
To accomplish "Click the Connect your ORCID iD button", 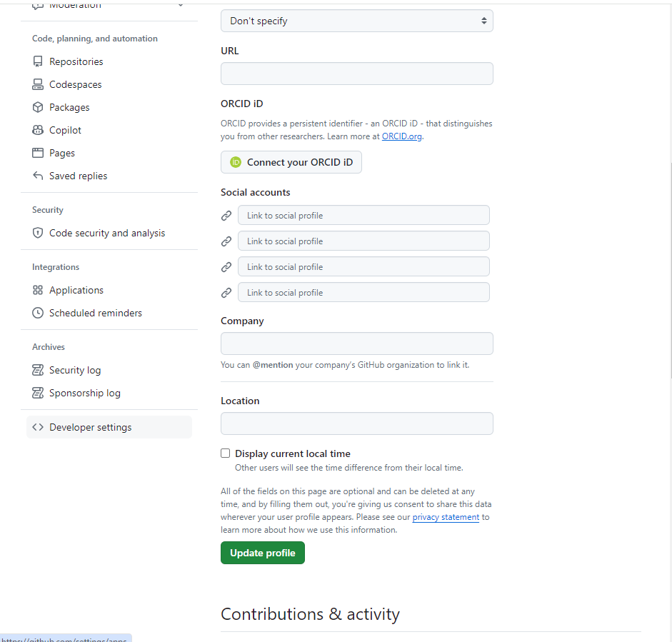I will point(291,162).
